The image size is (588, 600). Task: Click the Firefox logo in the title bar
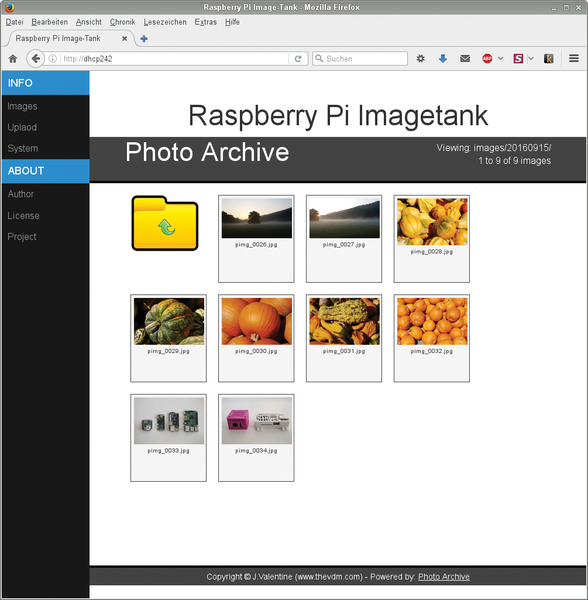(9, 7)
